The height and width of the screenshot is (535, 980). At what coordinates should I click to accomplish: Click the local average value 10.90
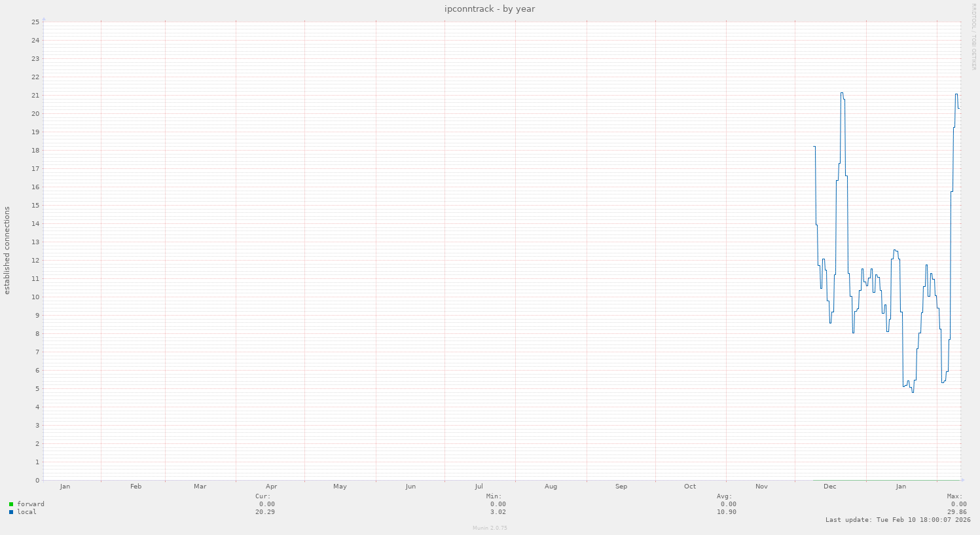(726, 512)
